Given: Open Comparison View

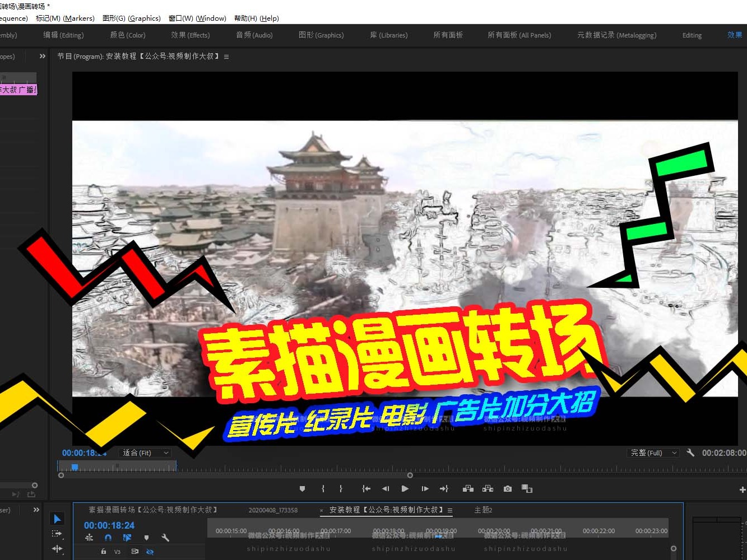Looking at the screenshot, I should pyautogui.click(x=527, y=489).
